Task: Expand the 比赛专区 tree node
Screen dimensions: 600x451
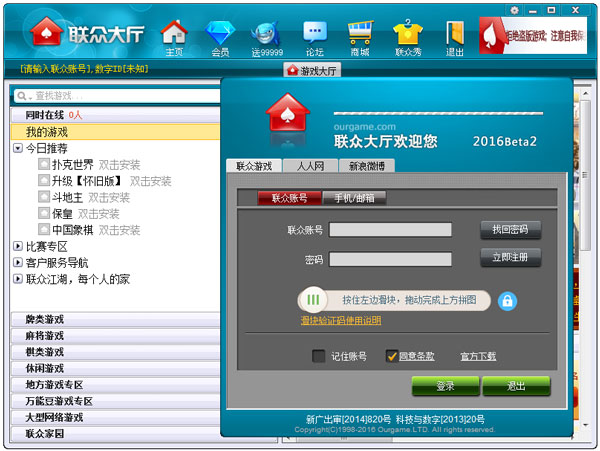Action: (18, 246)
